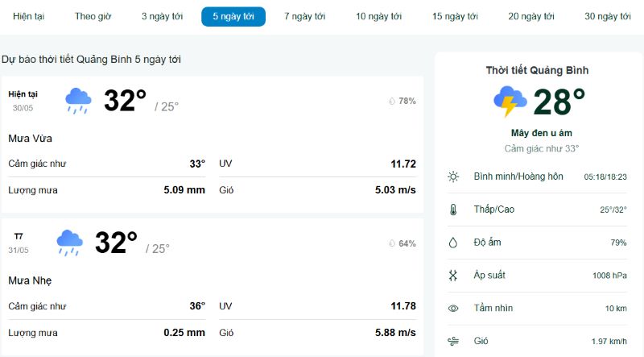Click the wind icon in sidebar panel

tap(453, 341)
